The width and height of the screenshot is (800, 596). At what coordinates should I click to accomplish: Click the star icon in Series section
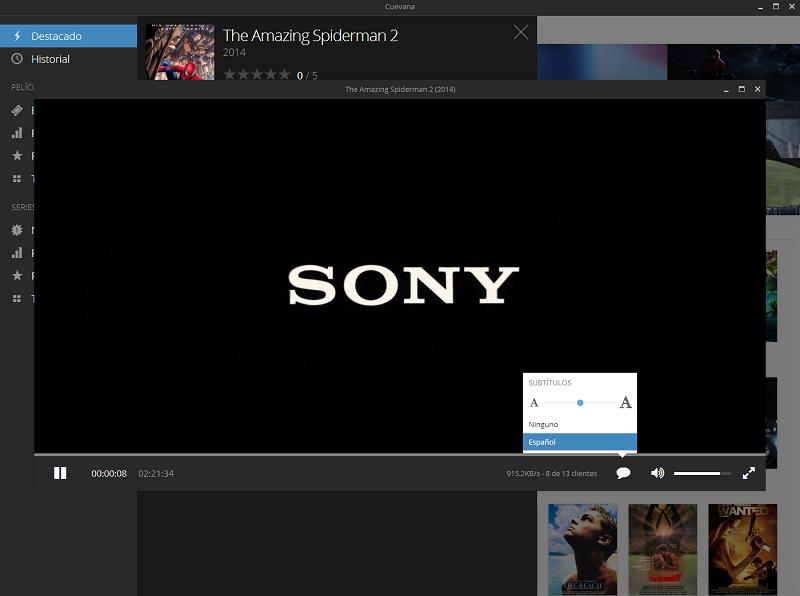pos(17,276)
